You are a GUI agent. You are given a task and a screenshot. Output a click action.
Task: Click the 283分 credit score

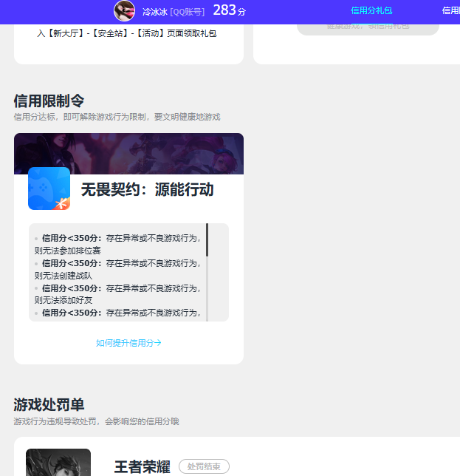(229, 10)
